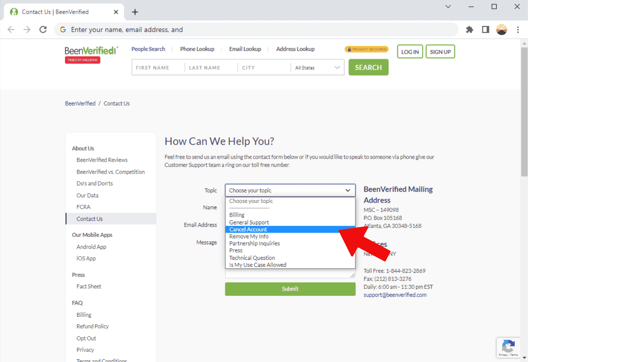
Task: Click the browser back arrow
Action: pos(11,29)
